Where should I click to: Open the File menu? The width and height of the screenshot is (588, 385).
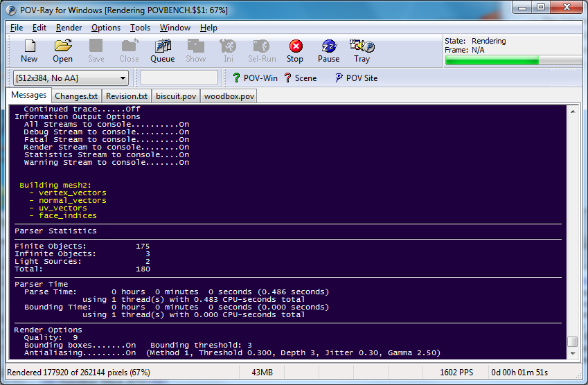(17, 28)
